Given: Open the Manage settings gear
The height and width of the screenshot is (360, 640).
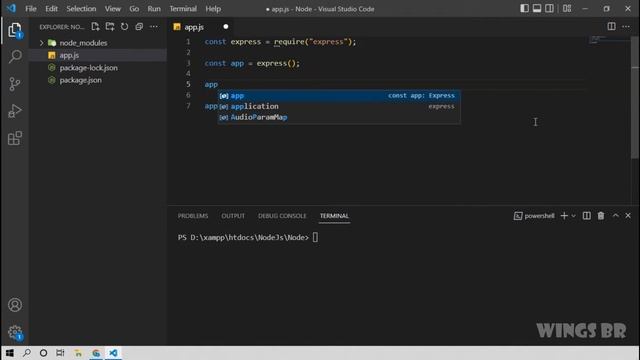Looking at the screenshot, I should pos(15,332).
